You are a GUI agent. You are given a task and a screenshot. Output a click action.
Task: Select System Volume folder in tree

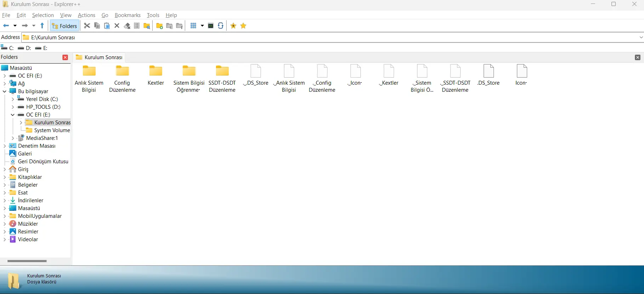(x=48, y=130)
